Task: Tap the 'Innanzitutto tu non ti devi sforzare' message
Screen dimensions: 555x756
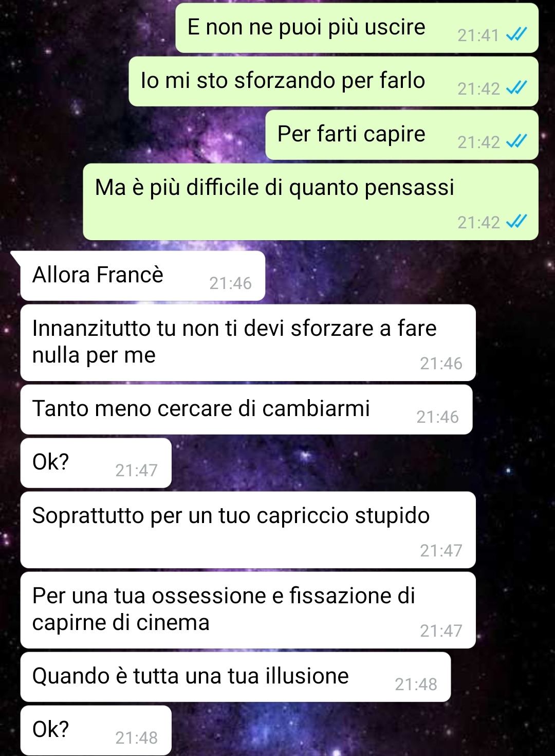Action: coord(248,343)
